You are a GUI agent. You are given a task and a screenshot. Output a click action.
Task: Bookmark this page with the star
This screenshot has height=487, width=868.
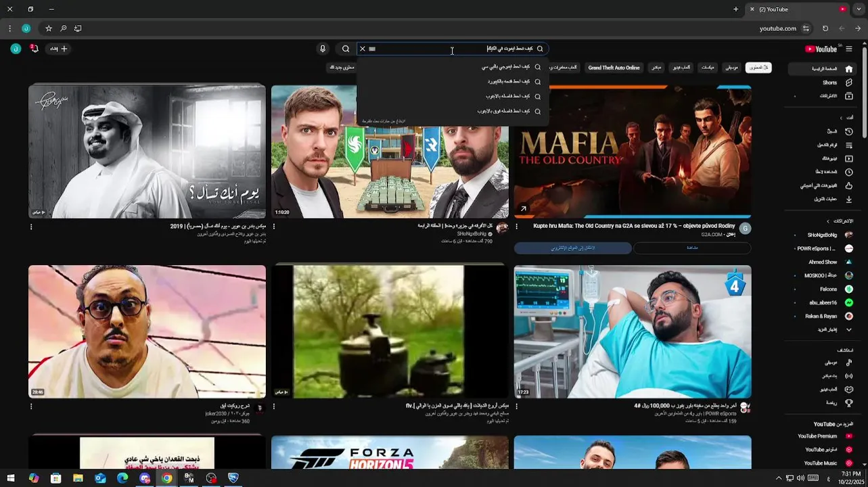(x=49, y=28)
